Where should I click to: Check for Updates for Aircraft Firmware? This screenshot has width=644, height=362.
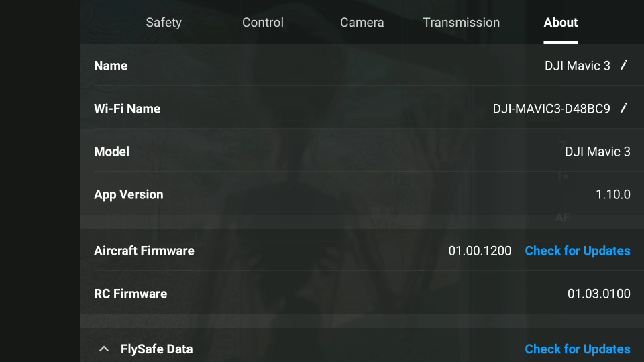[577, 251]
